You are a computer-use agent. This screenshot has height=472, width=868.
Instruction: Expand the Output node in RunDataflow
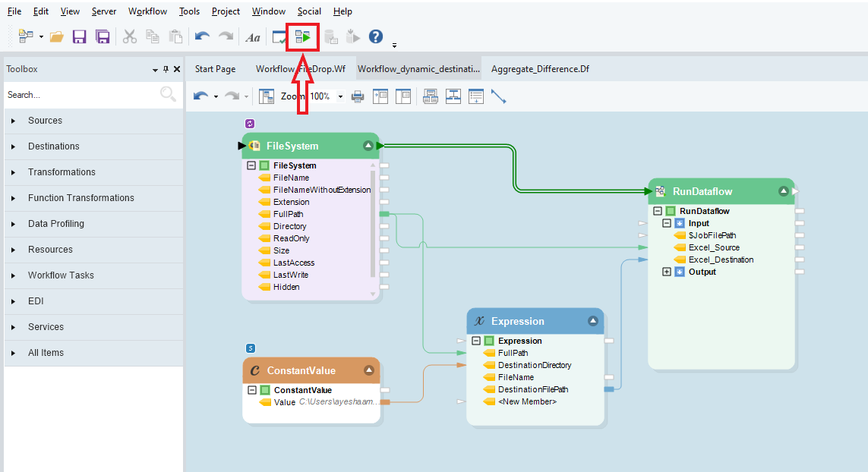tap(667, 272)
